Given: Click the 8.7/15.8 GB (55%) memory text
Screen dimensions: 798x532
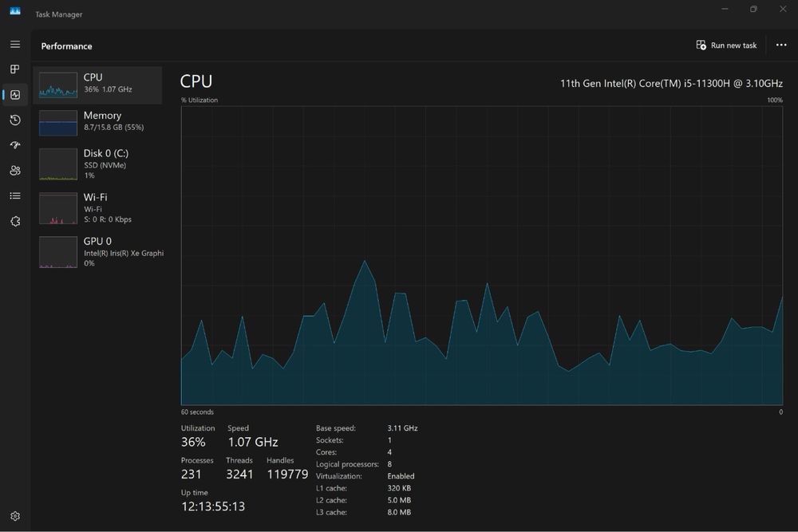Looking at the screenshot, I should click(113, 127).
